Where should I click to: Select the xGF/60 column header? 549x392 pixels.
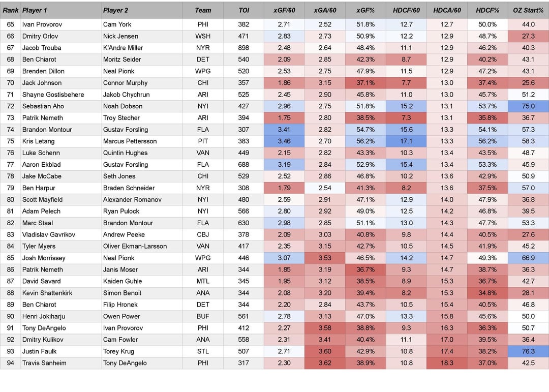(x=284, y=10)
